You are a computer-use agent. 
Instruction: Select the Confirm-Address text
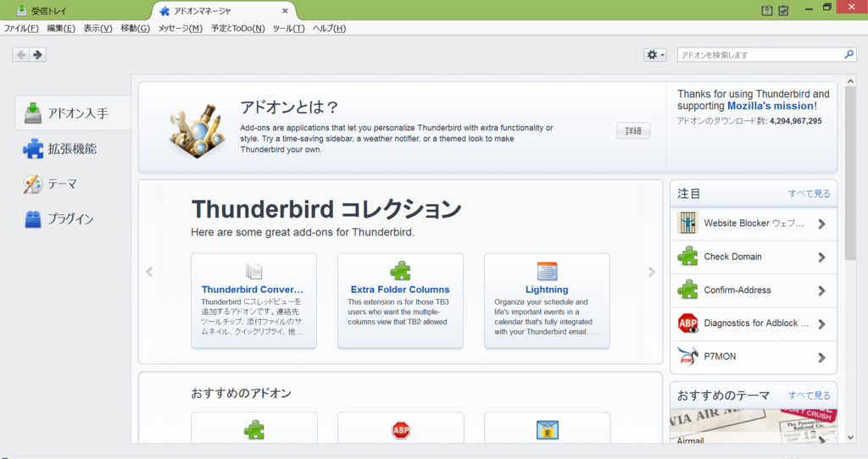tap(737, 290)
